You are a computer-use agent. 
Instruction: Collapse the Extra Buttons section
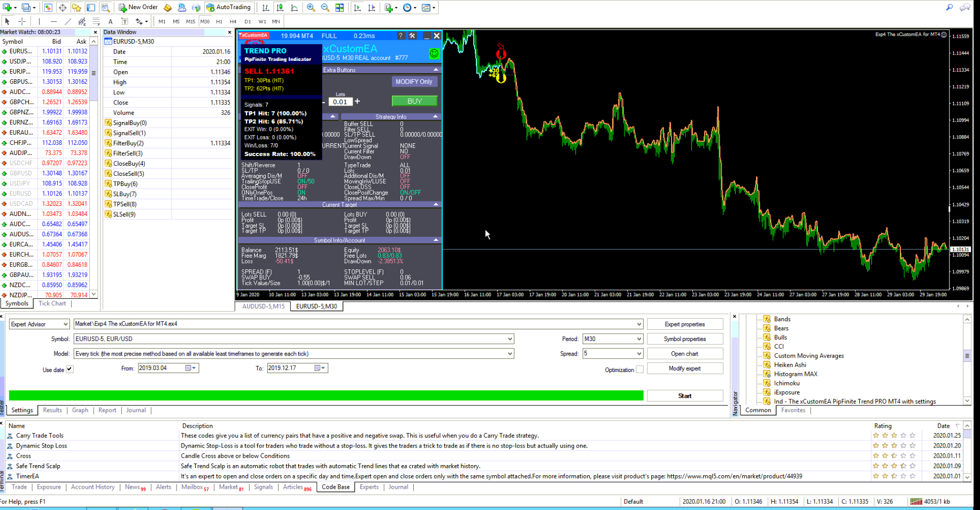click(x=436, y=70)
